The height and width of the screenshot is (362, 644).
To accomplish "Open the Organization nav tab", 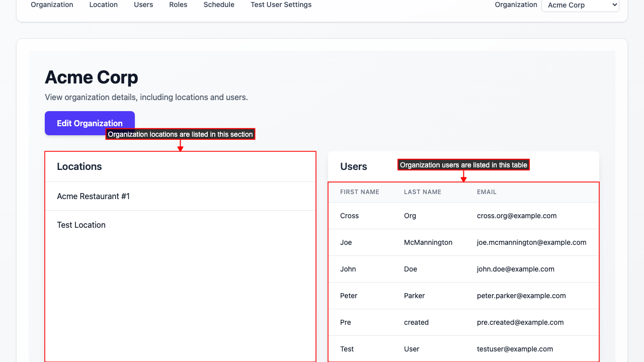I will (x=52, y=5).
